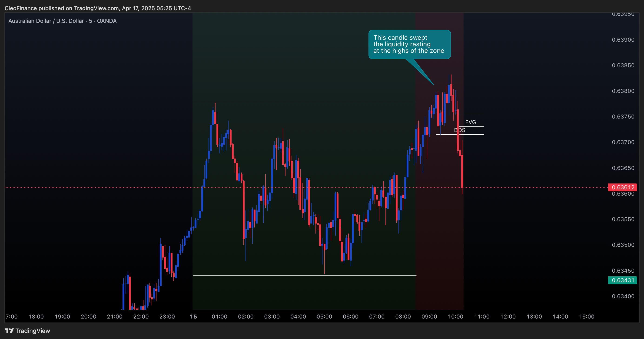The height and width of the screenshot is (339, 644).
Task: Click the red 0.63612 price tag
Action: tap(622, 187)
